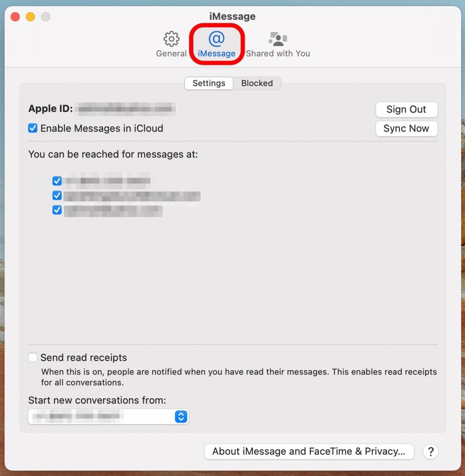
Task: Open About iMessage and FaceTime & Privacy
Action: 309,451
